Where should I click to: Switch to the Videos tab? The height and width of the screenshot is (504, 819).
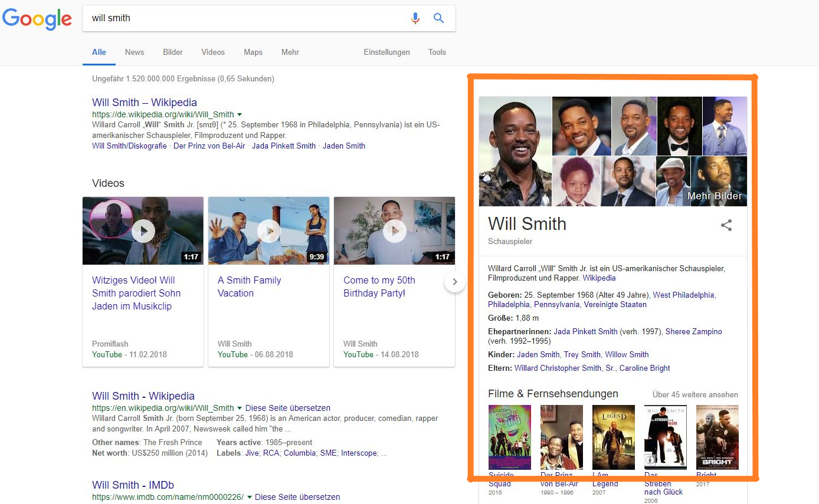point(213,52)
